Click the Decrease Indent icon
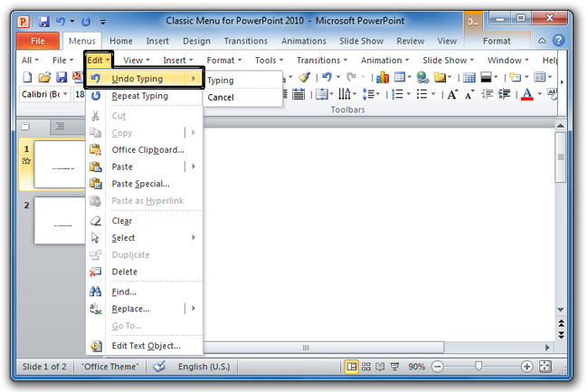This screenshot has width=588, height=392. [487, 94]
